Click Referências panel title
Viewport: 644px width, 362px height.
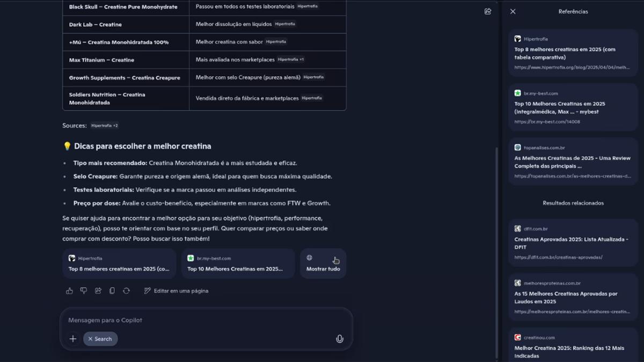(573, 11)
